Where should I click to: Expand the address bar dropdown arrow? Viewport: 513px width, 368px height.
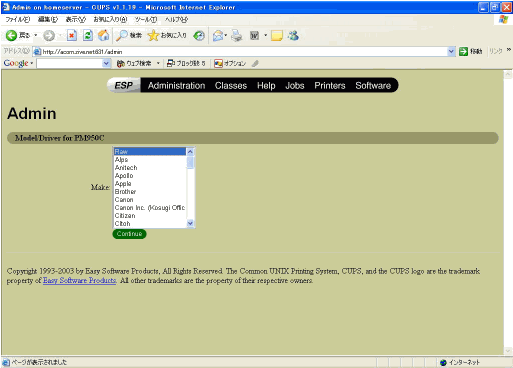coord(451,51)
